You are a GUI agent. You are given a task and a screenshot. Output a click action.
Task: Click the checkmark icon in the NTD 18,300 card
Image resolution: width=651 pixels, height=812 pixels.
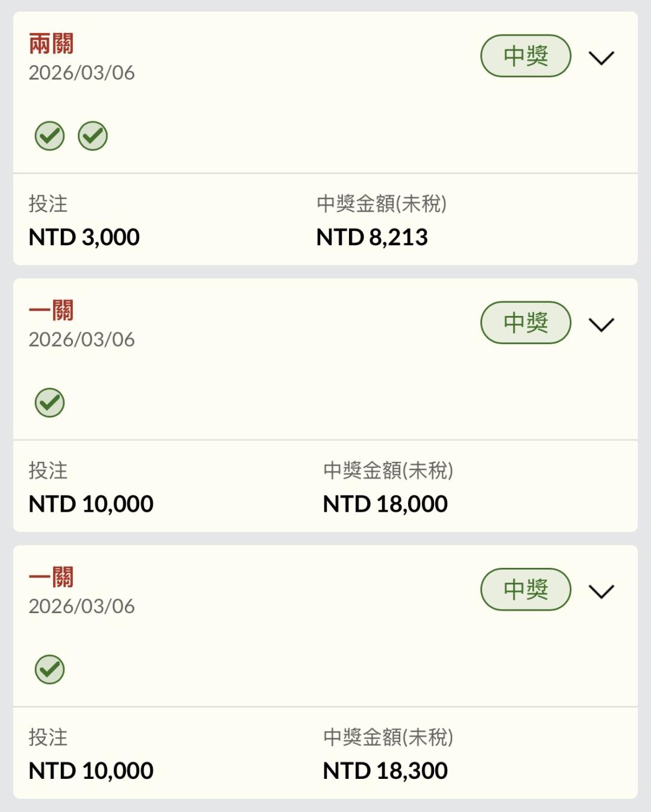(x=49, y=669)
